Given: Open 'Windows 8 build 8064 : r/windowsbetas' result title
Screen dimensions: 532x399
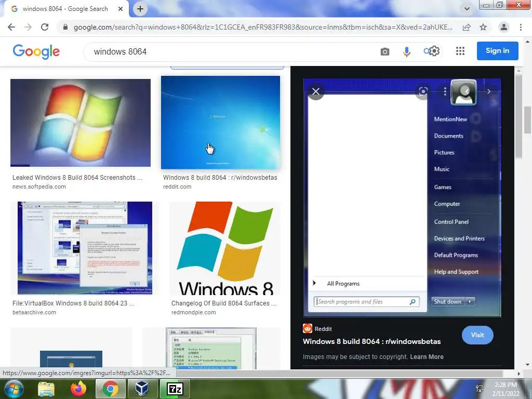Looking at the screenshot, I should pos(220,178).
